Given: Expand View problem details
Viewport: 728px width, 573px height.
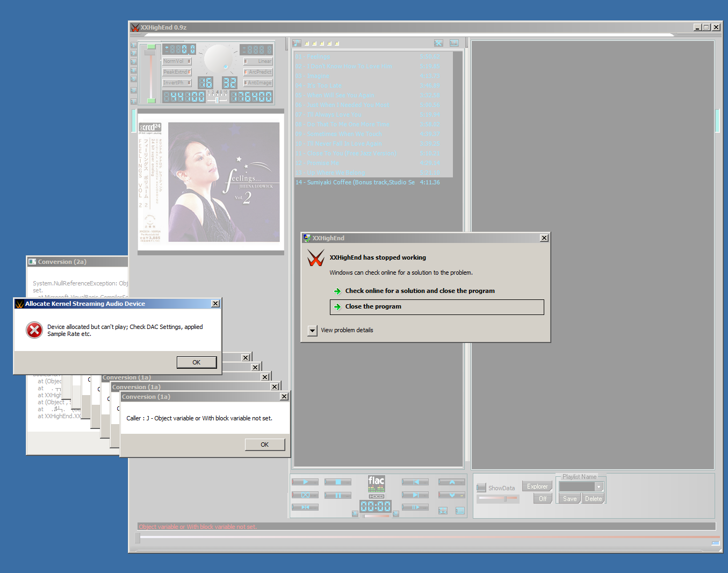Looking at the screenshot, I should point(313,331).
